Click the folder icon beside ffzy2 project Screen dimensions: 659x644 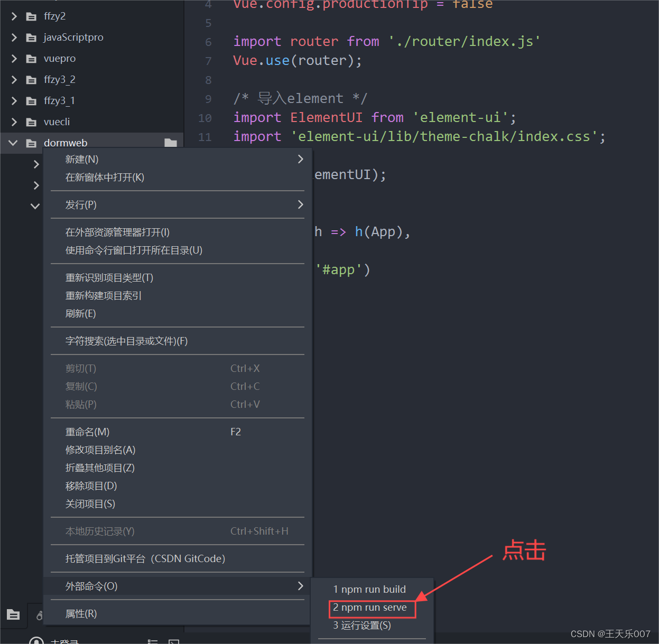pos(31,16)
